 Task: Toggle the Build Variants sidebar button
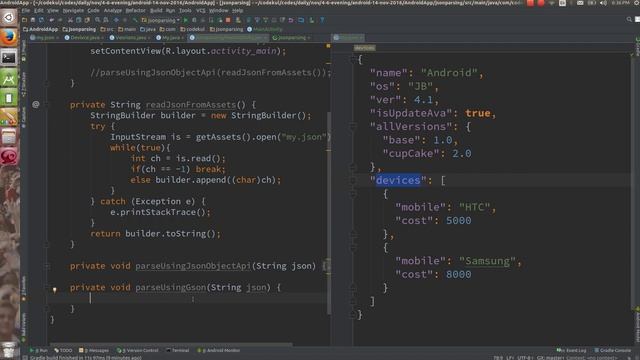pyautogui.click(x=24, y=327)
